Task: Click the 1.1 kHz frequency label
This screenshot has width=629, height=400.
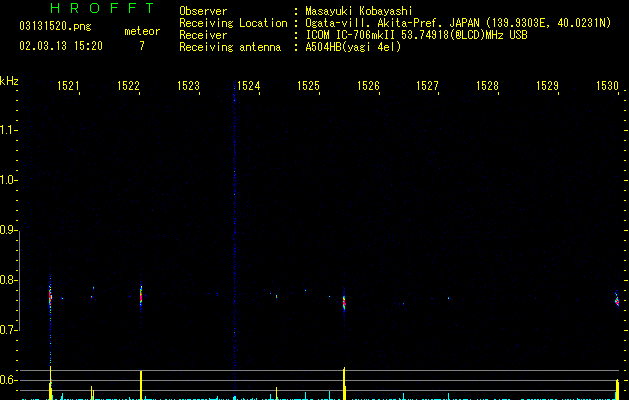Action: click(8, 130)
